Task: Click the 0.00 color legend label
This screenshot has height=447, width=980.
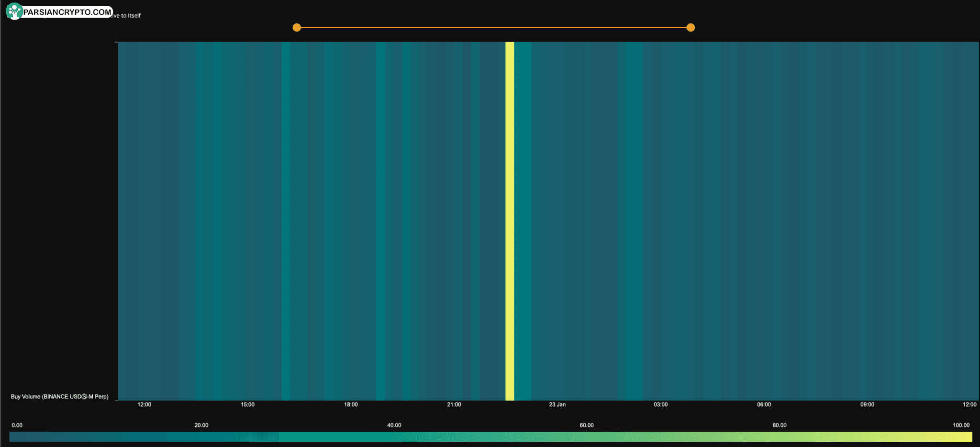Action: 17,425
